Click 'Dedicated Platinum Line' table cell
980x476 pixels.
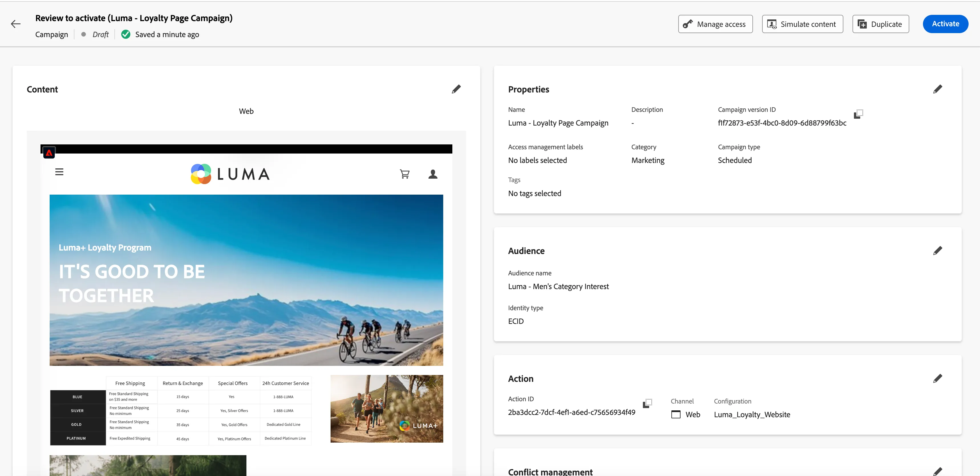click(285, 438)
